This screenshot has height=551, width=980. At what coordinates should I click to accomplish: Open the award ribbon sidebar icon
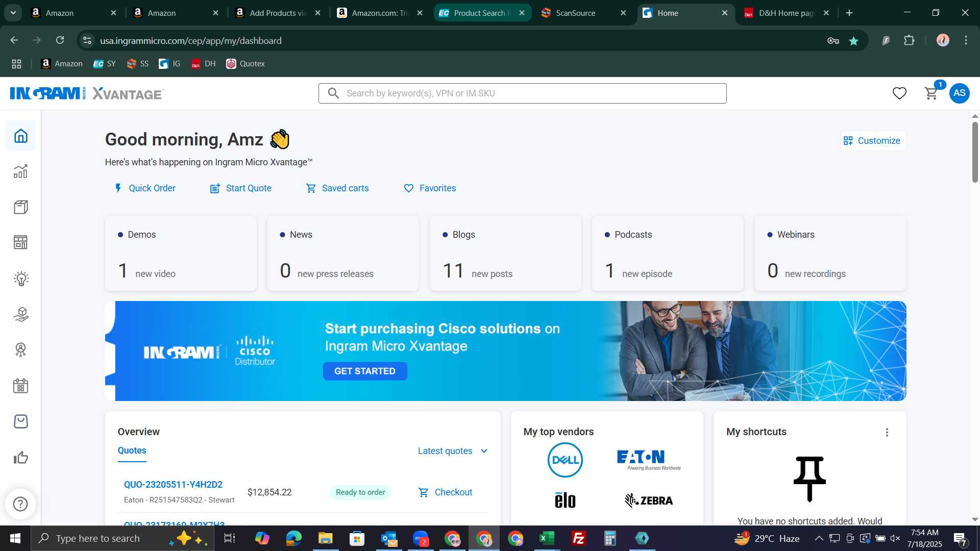tap(20, 350)
